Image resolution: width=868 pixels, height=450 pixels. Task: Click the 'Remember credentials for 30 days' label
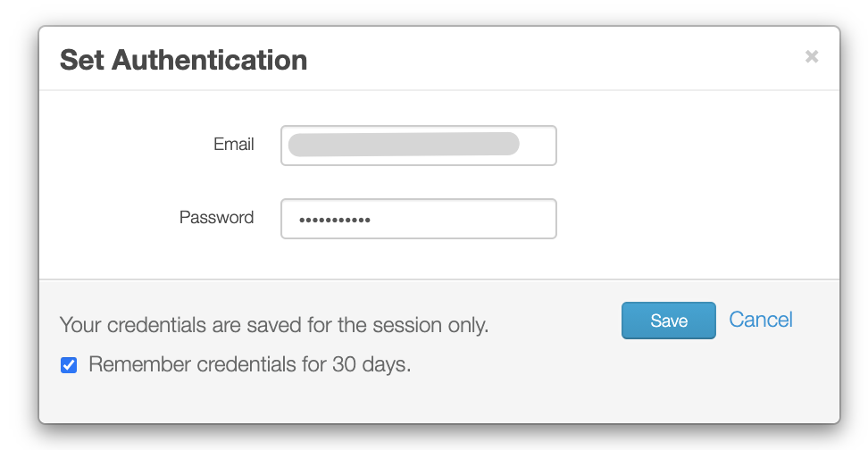[x=250, y=365]
